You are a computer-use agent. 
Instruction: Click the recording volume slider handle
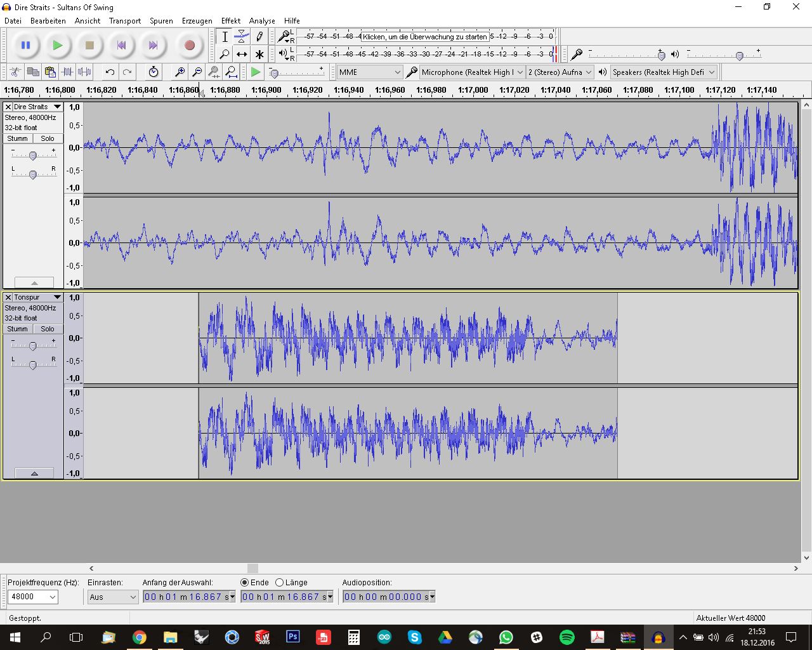click(662, 55)
